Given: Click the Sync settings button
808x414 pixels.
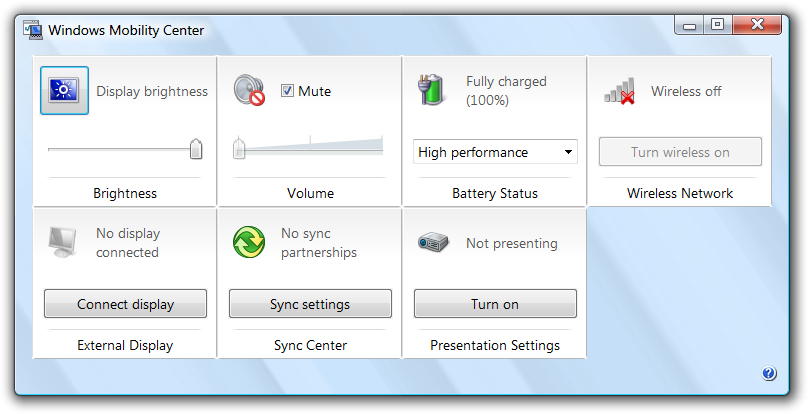Looking at the screenshot, I should (310, 304).
